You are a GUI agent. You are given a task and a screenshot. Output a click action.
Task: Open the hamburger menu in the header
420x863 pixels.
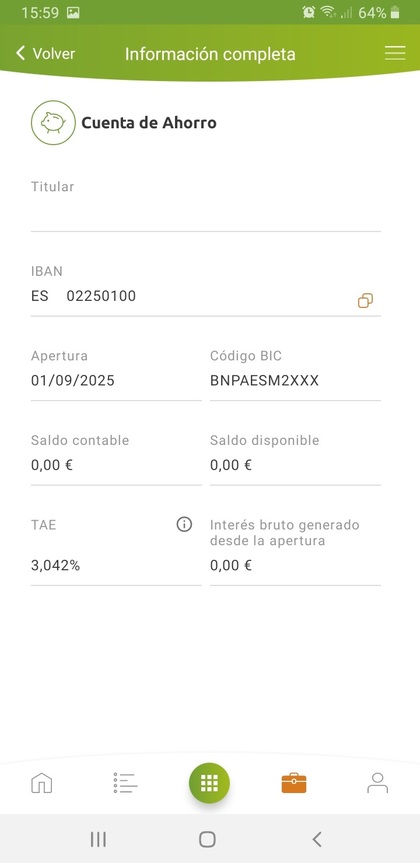click(395, 53)
